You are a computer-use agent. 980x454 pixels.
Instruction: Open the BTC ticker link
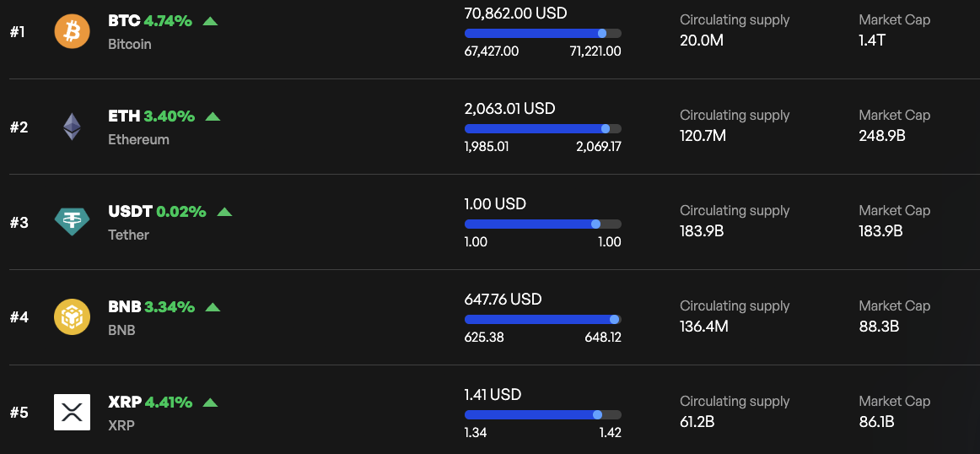pyautogui.click(x=124, y=21)
